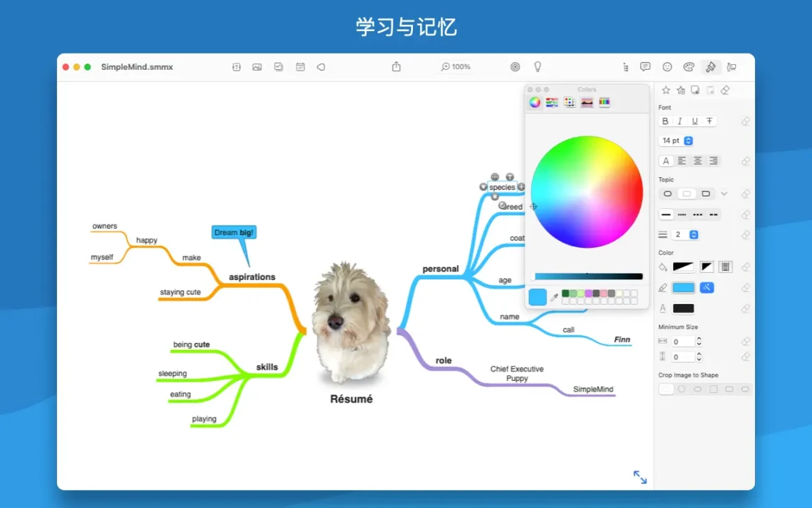Click the add text topic toolbar icon

pos(236,67)
